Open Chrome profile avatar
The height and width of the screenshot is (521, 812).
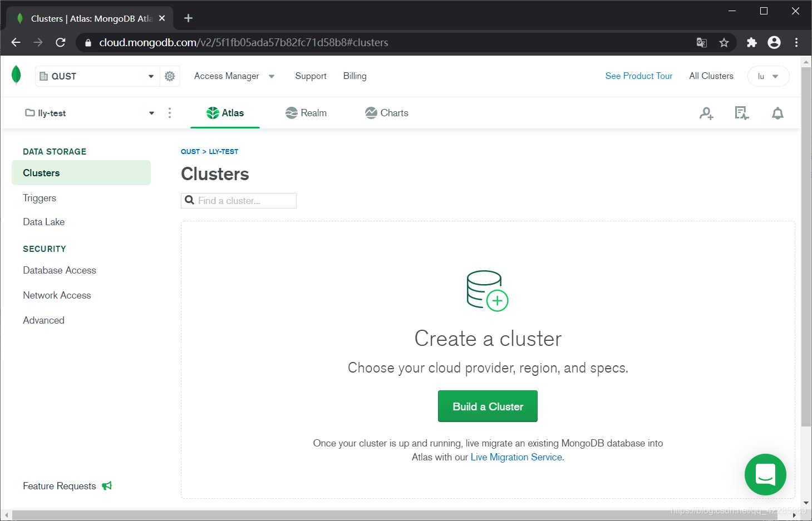tap(774, 42)
